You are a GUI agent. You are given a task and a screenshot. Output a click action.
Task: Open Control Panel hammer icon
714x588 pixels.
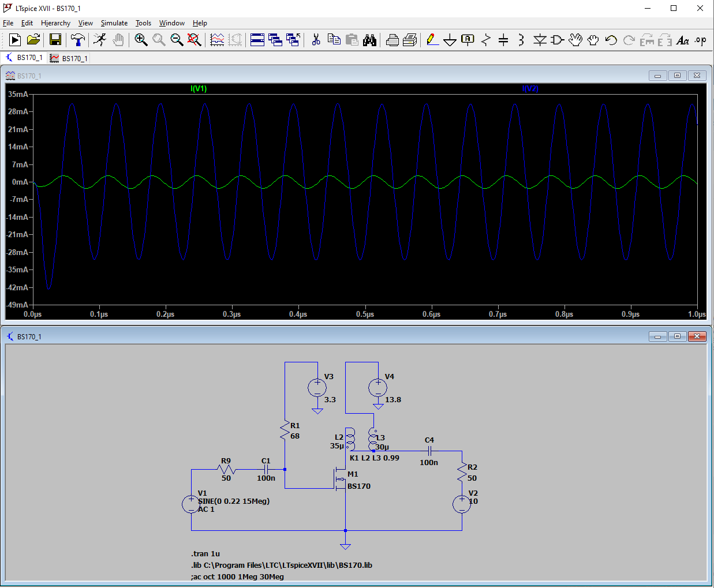(x=77, y=40)
